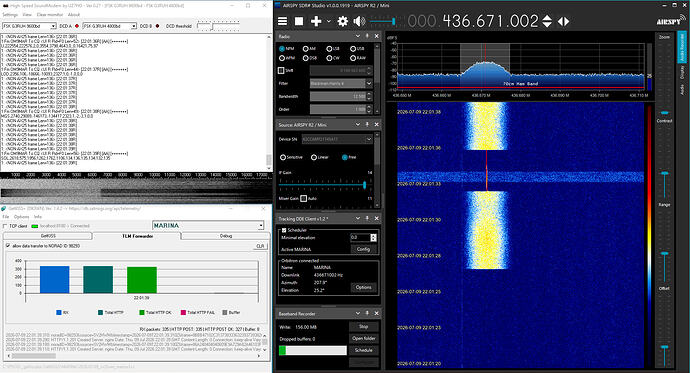Pin the Tracking DDE Client panel
Image resolution: width=690 pixels, height=373 pixels.
367,218
